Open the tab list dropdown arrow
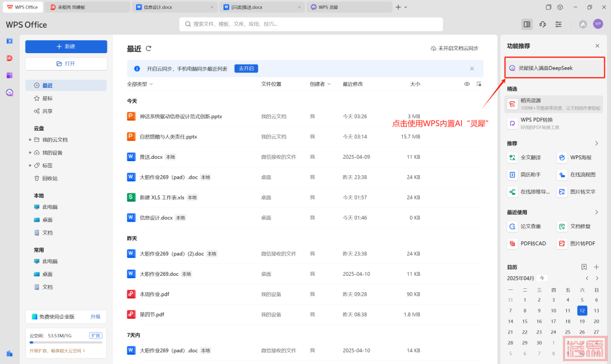 406,7
